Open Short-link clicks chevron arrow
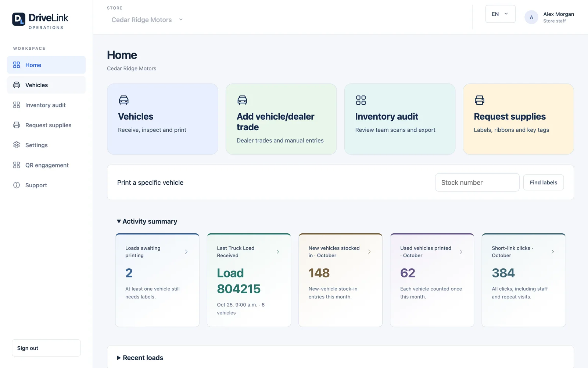Viewport: 588px width, 368px height. click(x=553, y=252)
